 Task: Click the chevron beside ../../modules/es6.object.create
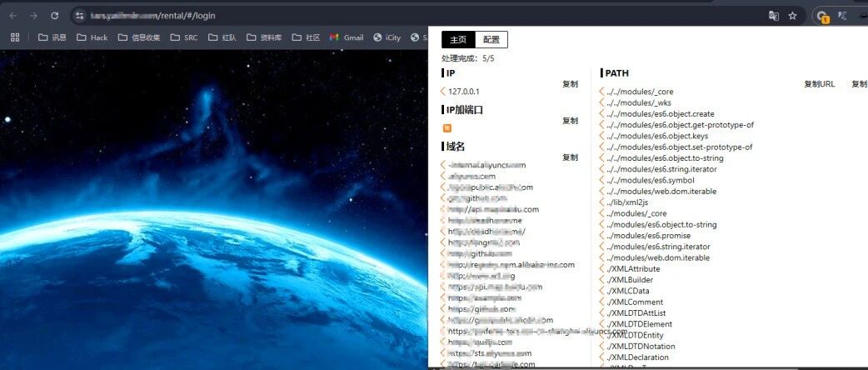point(601,113)
